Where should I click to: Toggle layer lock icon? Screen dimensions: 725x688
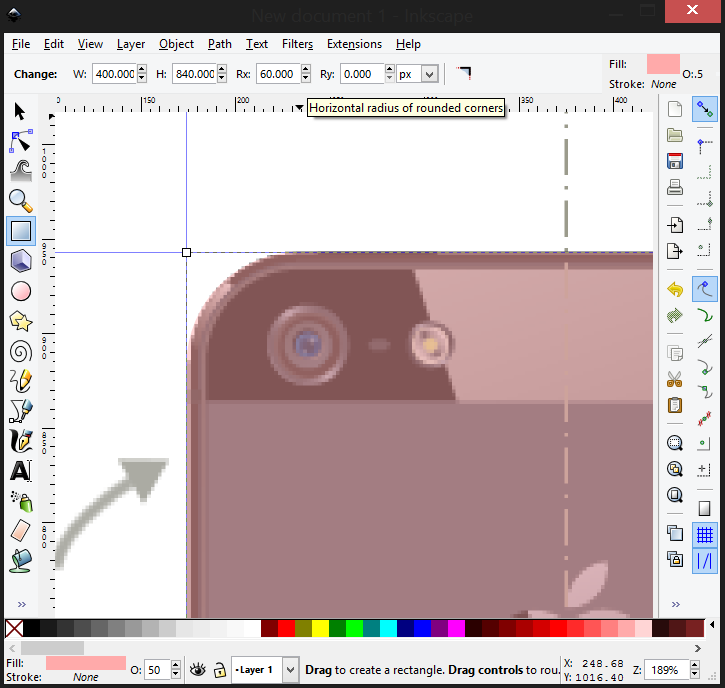(x=220, y=670)
